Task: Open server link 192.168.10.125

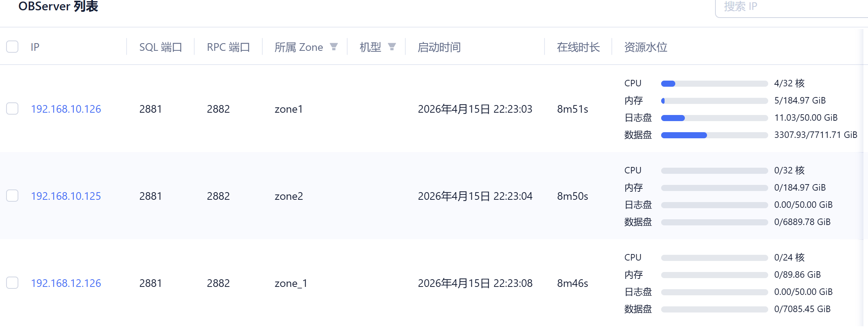Action: pos(66,196)
